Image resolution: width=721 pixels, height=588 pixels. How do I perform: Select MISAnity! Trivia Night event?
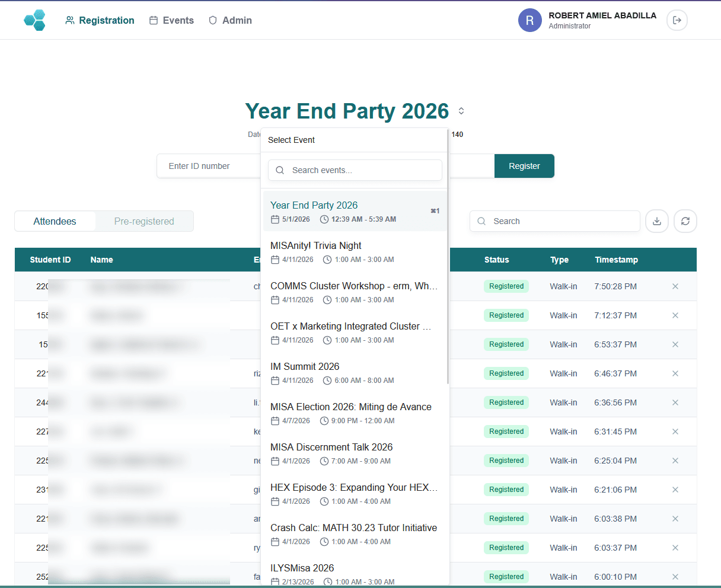point(355,252)
